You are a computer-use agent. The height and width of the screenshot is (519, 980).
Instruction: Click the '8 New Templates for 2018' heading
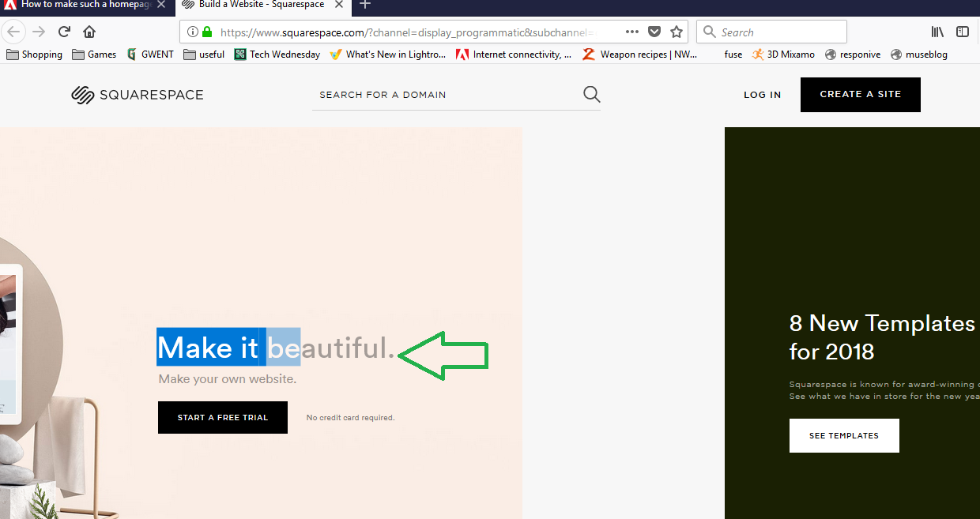click(883, 337)
